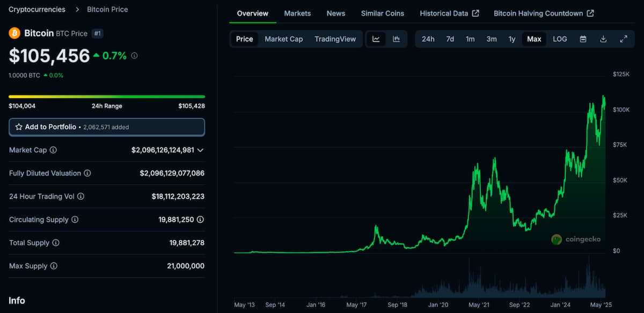Screen dimensions: 644x313
Task: Click the $125K axis label
Action: [x=621, y=74]
